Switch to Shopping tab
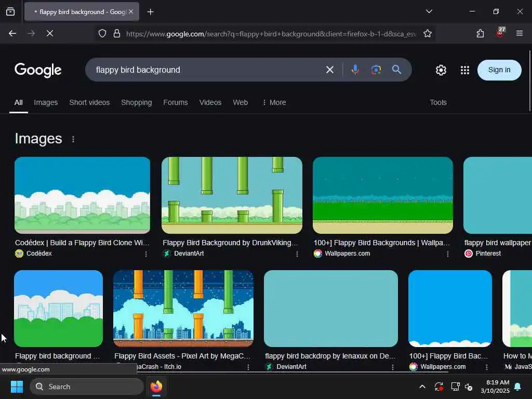 click(x=137, y=102)
